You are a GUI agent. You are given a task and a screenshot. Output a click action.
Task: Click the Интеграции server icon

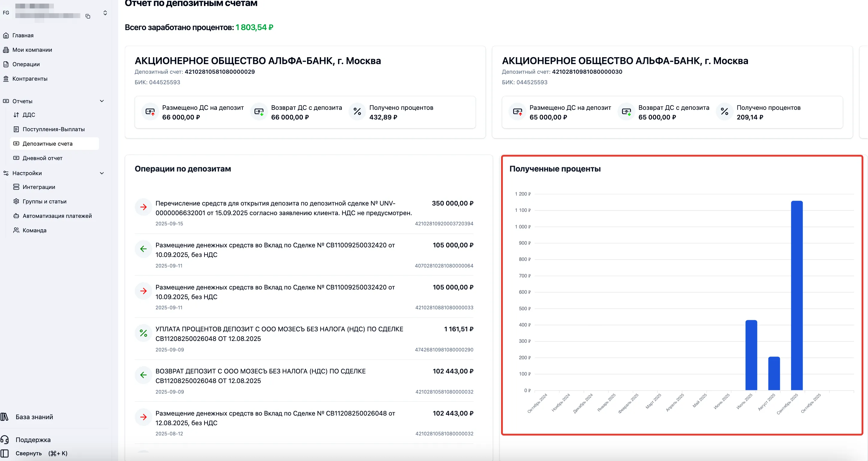click(16, 187)
